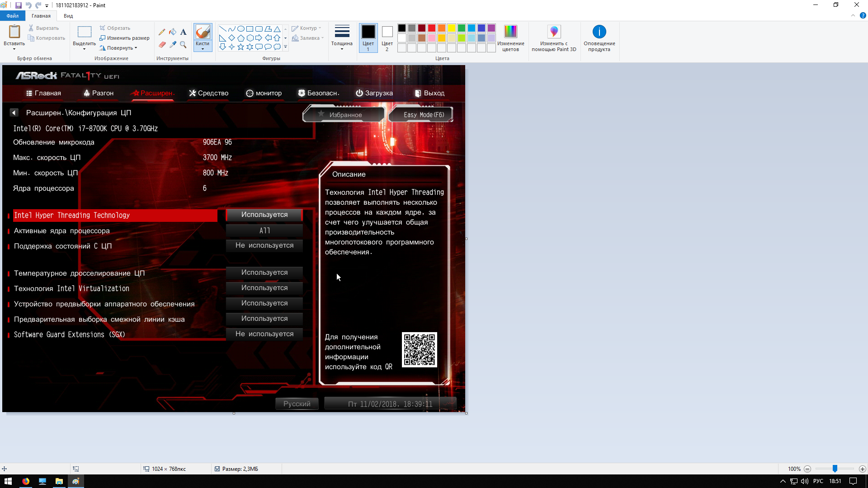Select the Eraser tool
Image resolution: width=868 pixels, height=488 pixels.
[x=162, y=44]
